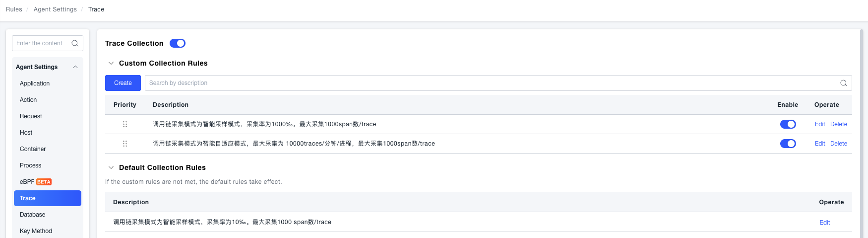The height and width of the screenshot is (238, 868).
Task: Click the search icon in sidebar search box
Action: pos(75,43)
